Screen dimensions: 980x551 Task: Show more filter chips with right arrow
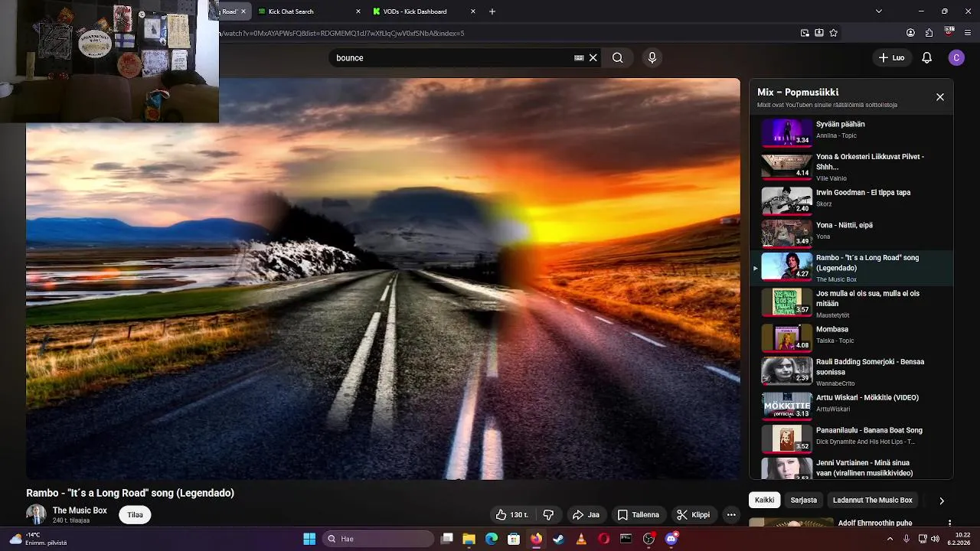941,500
